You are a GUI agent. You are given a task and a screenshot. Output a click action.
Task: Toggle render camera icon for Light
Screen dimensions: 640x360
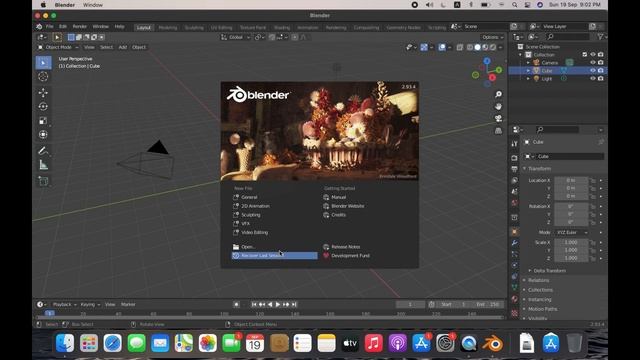pos(600,78)
